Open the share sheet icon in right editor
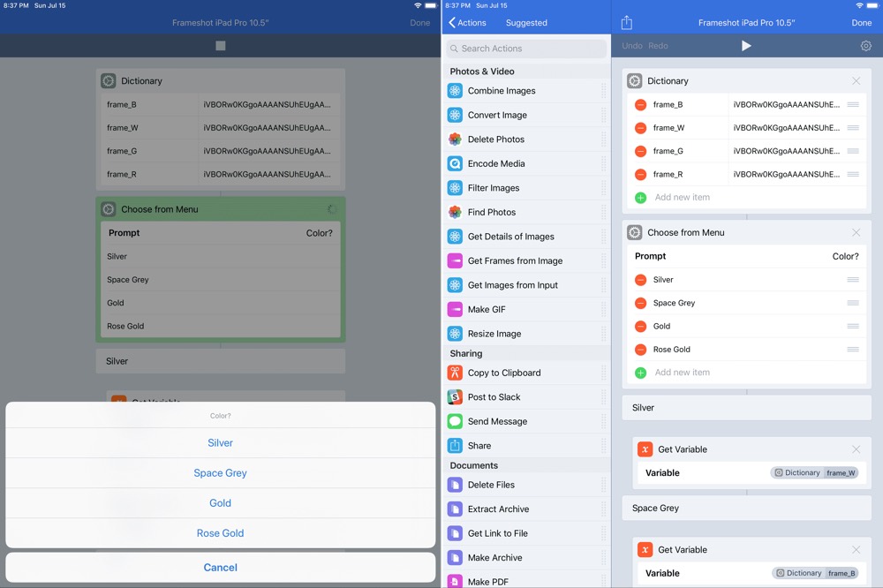Screen dimensions: 883x588 pos(626,23)
